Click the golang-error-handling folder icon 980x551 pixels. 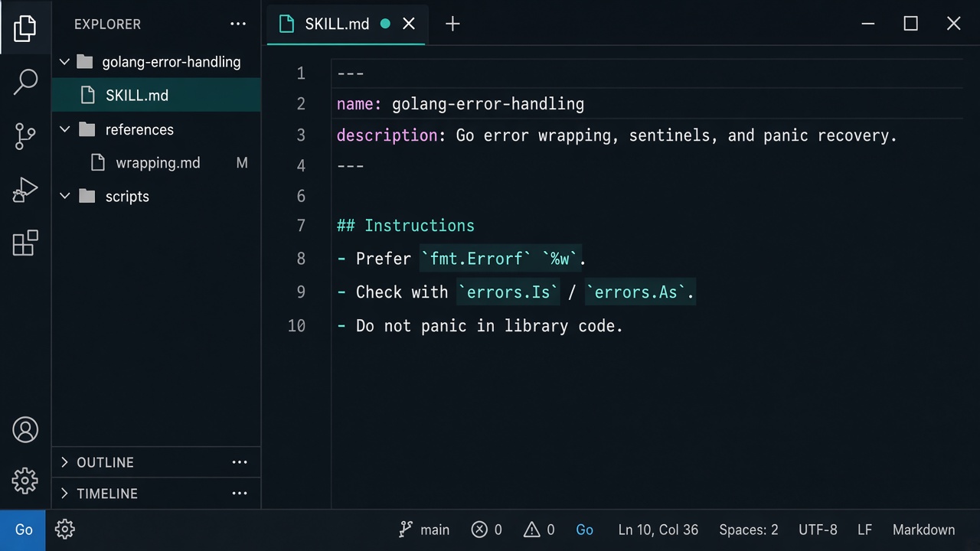click(85, 62)
